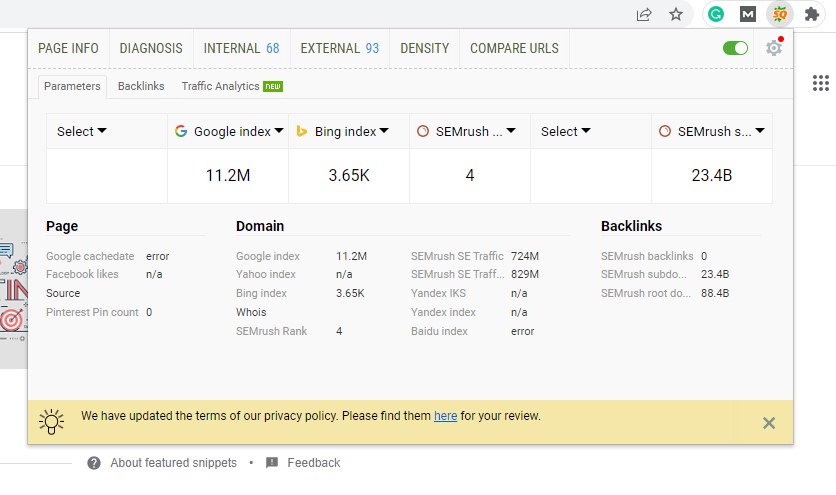Screen dimensions: 836x495
Task: Click the 'here' privacy policy link
Action: [x=445, y=416]
